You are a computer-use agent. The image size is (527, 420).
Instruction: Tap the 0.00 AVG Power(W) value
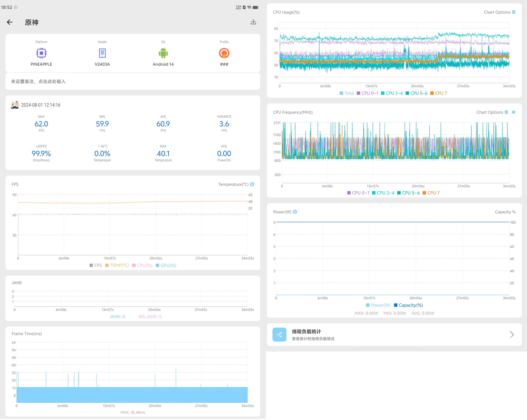[x=224, y=153]
